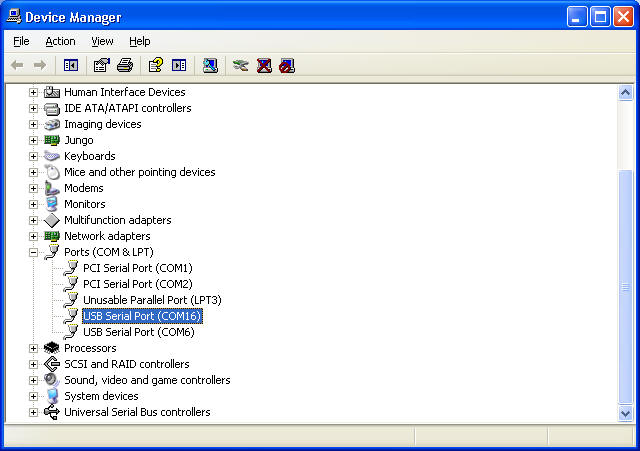Open the Action menu
Screen dimensions: 640x451
[60, 41]
